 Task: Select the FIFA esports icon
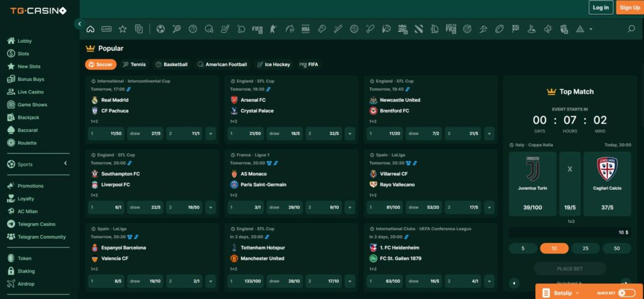click(x=257, y=29)
